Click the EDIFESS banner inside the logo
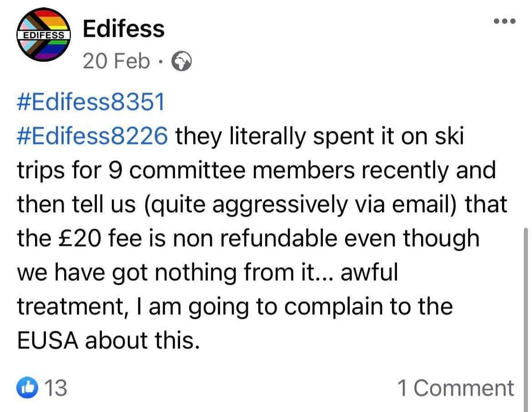This screenshot has width=532, height=412. coord(44,35)
